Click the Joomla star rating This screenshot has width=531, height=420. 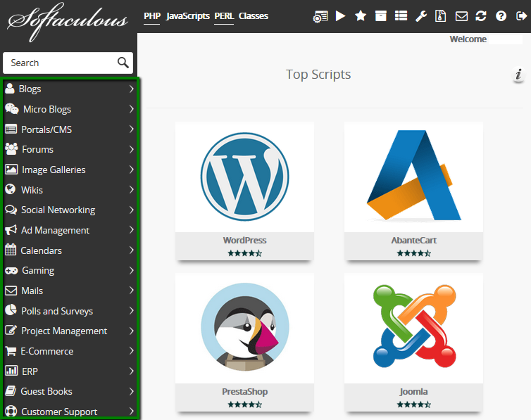[414, 404]
